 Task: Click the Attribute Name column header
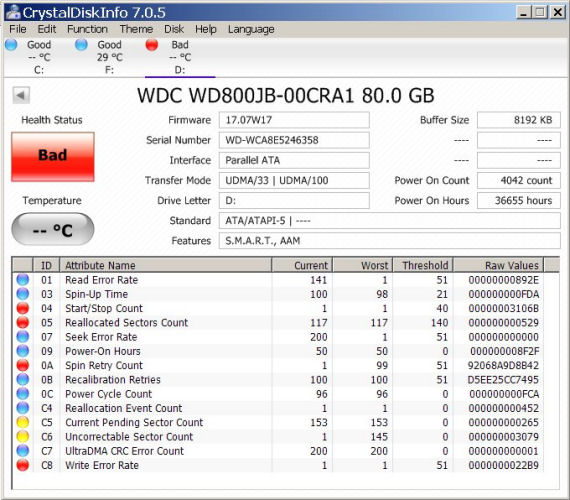(165, 265)
